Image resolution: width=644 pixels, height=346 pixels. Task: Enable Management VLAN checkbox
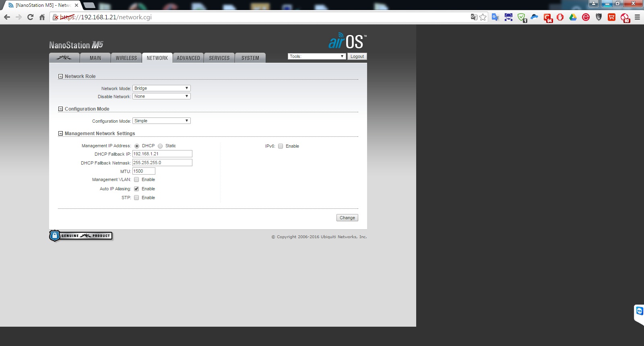(x=136, y=179)
